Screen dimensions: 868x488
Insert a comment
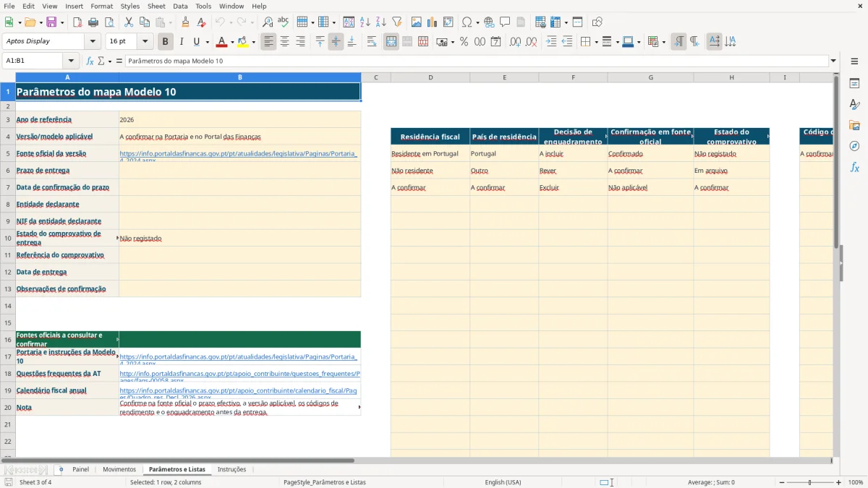click(505, 22)
